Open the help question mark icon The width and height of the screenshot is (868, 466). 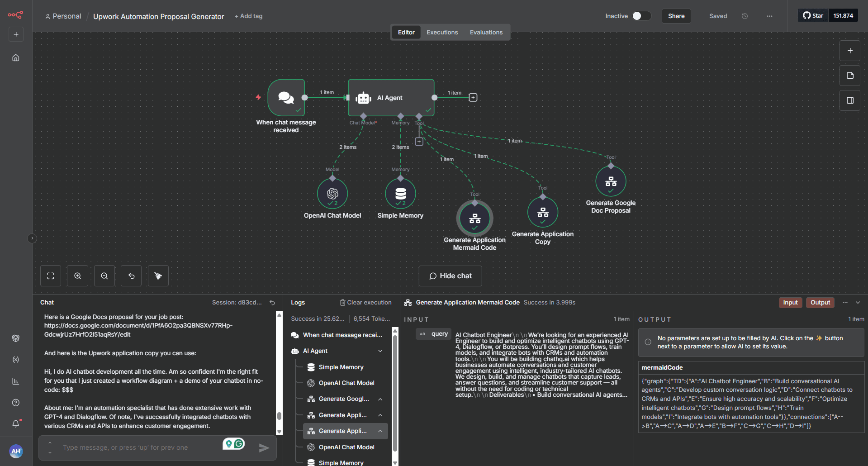click(x=16, y=403)
